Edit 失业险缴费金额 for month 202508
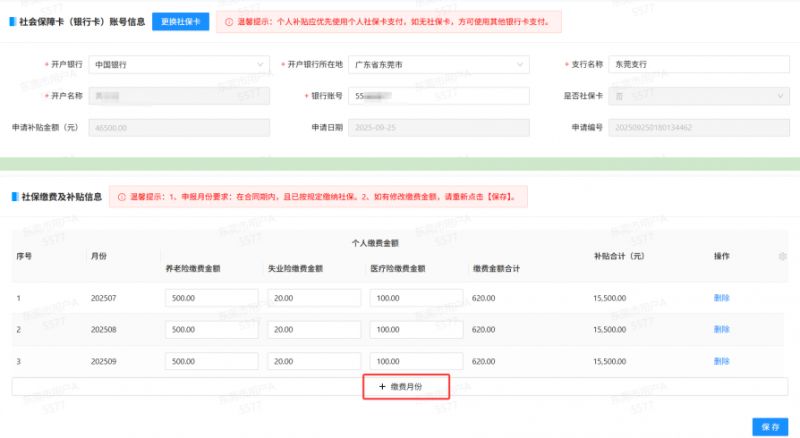This screenshot has height=438, width=800. point(314,329)
